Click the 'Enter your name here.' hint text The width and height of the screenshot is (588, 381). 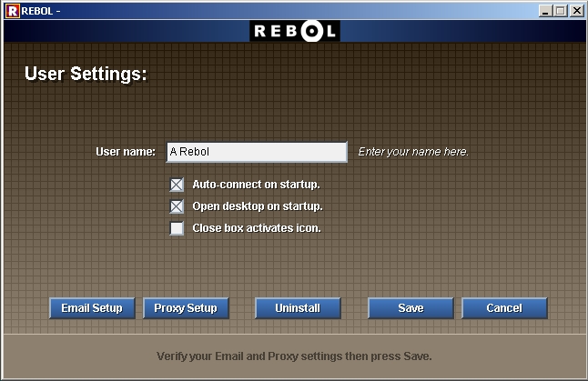tap(413, 152)
